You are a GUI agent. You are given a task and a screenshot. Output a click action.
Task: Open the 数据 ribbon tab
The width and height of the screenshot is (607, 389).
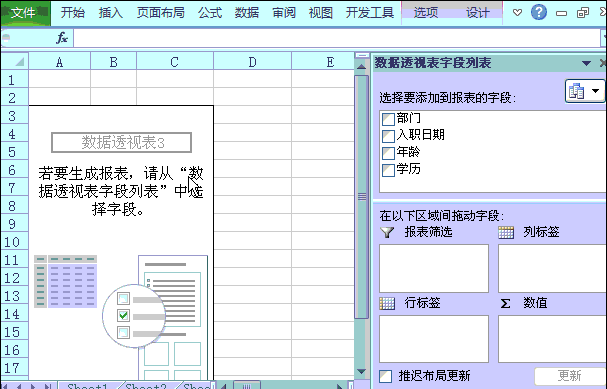[247, 13]
